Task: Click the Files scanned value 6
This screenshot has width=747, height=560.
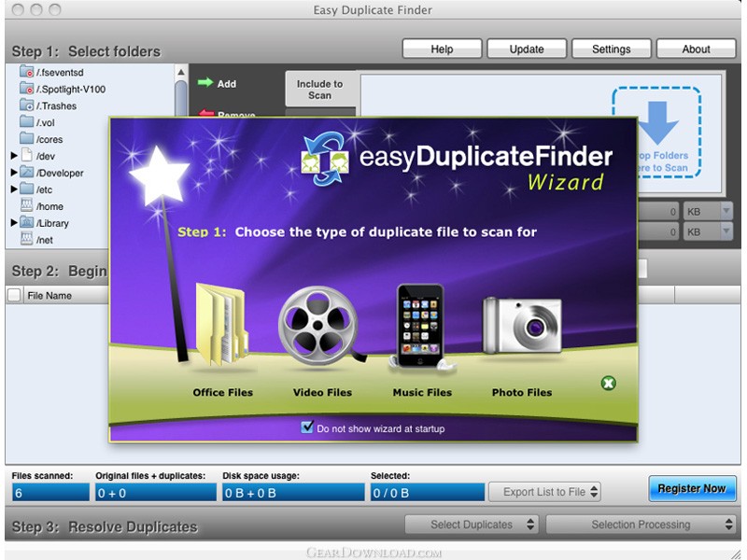Action: click(50, 493)
